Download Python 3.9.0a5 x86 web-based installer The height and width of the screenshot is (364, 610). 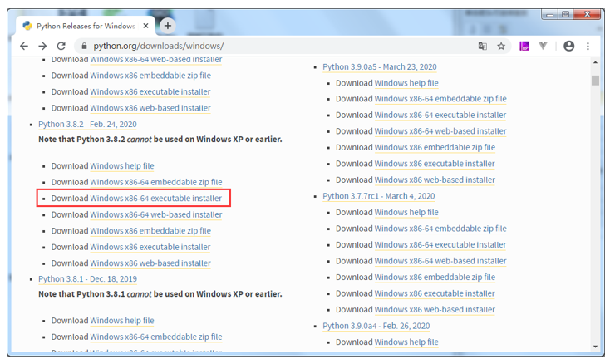tap(435, 180)
